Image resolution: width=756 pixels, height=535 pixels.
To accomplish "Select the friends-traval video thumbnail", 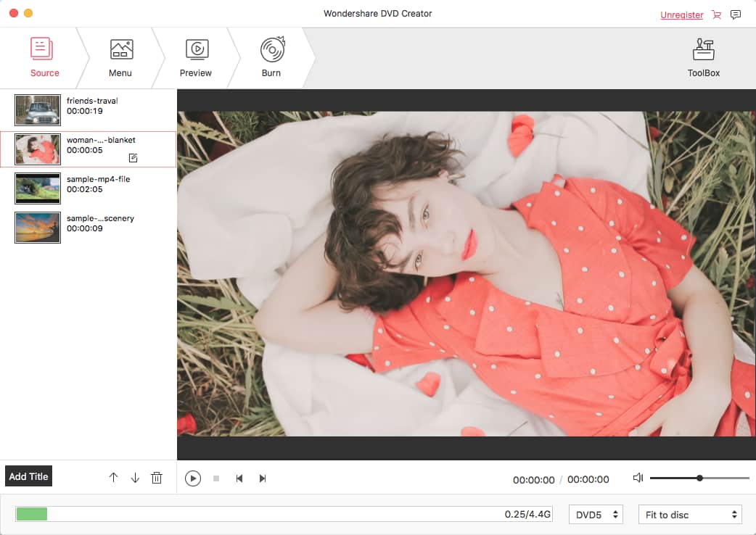I will pyautogui.click(x=37, y=109).
